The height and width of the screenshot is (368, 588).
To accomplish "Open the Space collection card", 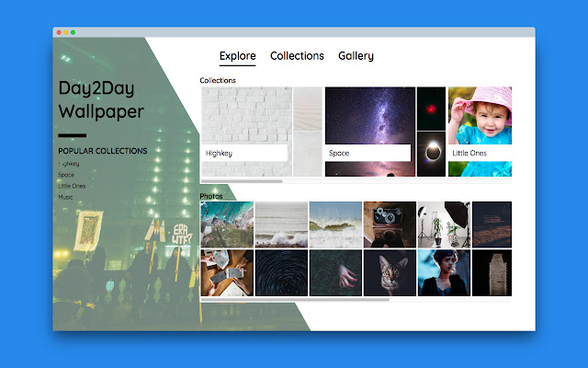I will 385,132.
